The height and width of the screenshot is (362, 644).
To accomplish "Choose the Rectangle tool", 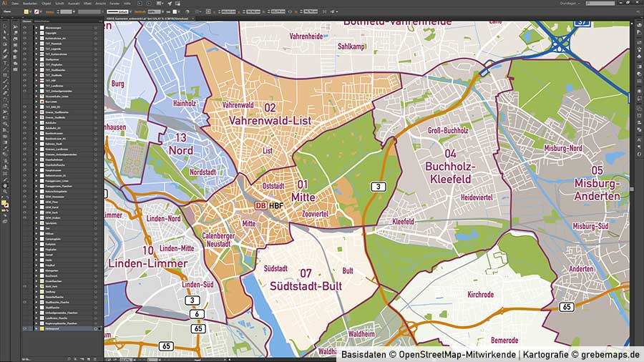I will [5, 75].
